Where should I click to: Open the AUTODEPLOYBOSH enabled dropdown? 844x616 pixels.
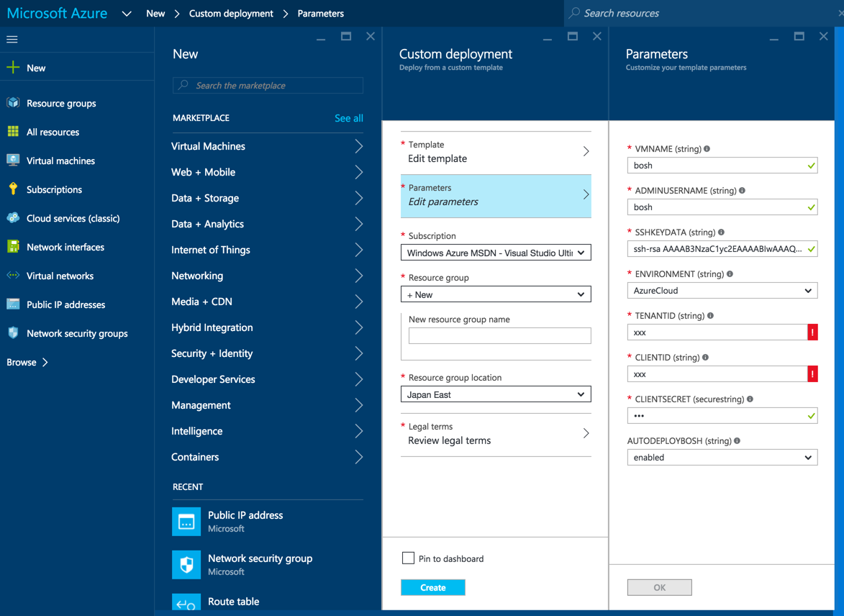[x=722, y=457]
